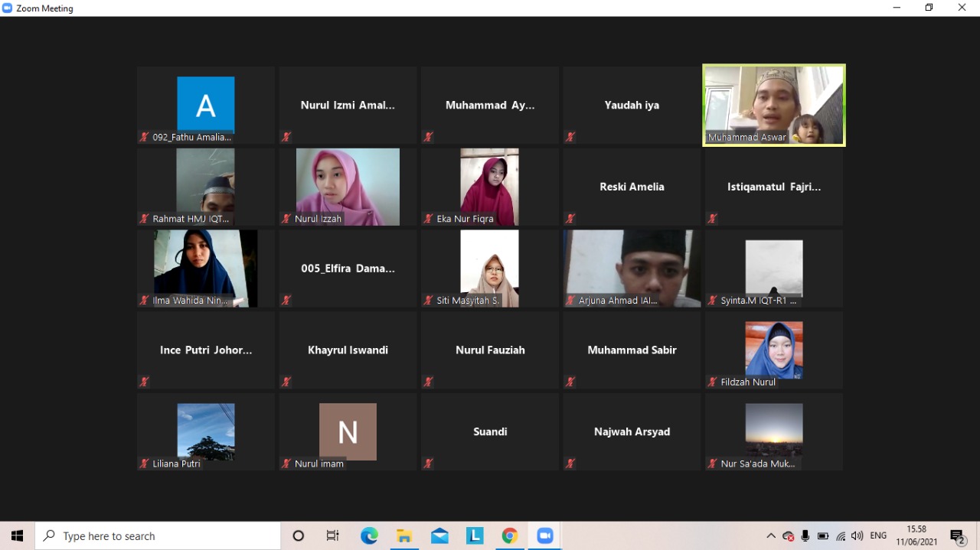This screenshot has height=550, width=980.
Task: Click the 092_Fathu Amalia letter A avatar
Action: (205, 105)
